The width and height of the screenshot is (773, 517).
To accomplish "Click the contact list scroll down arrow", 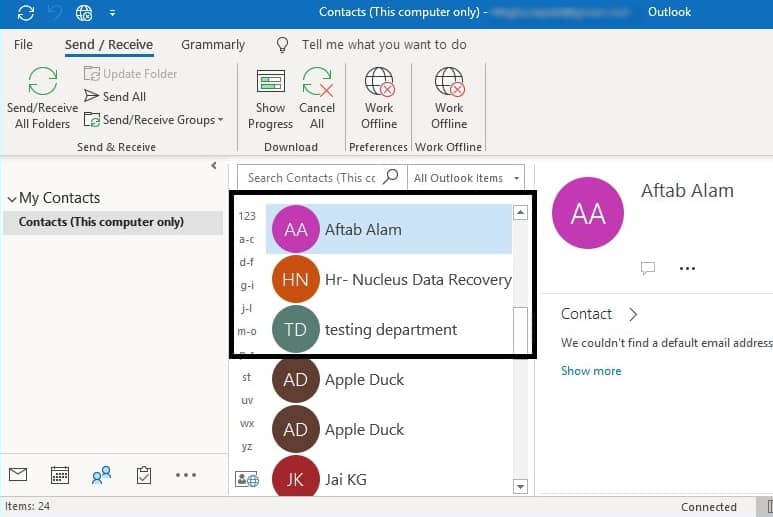I will click(520, 486).
